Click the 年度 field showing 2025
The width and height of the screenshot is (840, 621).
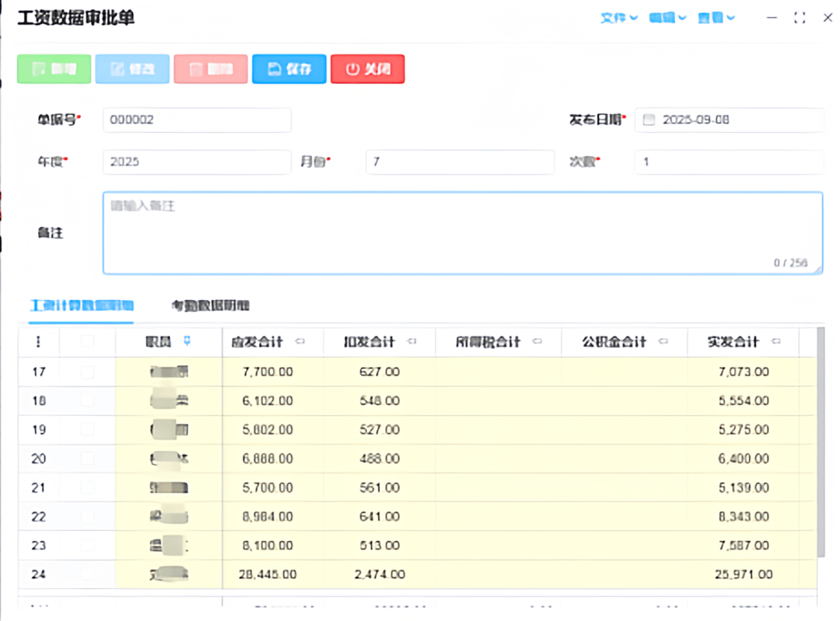click(197, 162)
